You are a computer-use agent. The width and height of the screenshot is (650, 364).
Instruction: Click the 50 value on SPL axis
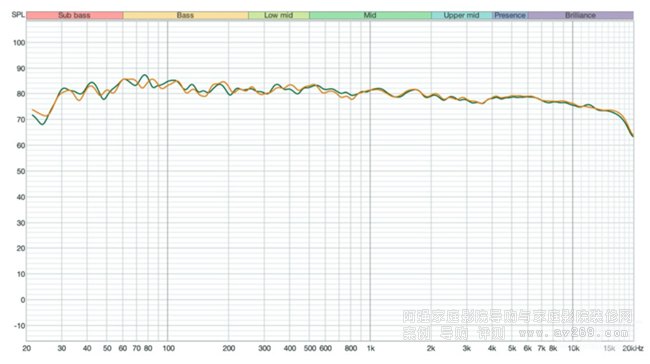pos(21,171)
